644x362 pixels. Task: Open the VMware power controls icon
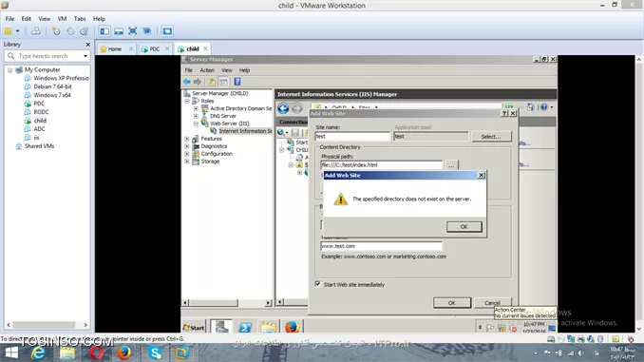coord(8,30)
